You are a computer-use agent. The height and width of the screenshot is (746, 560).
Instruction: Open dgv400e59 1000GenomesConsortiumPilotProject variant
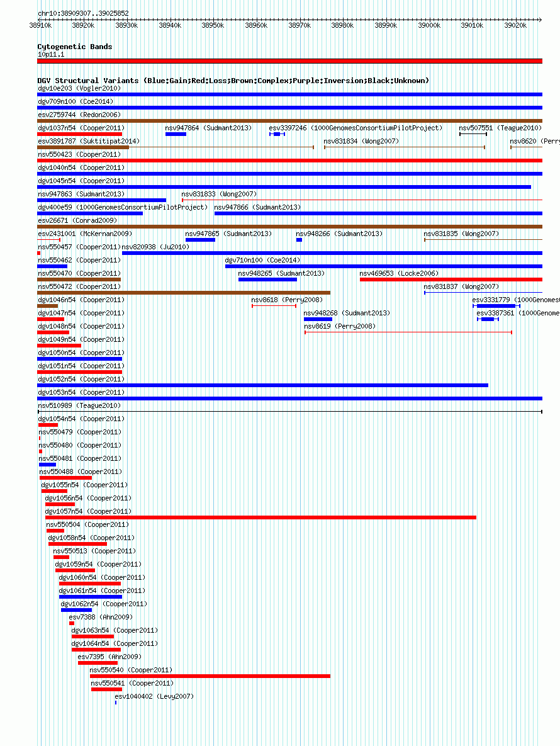tap(123, 208)
